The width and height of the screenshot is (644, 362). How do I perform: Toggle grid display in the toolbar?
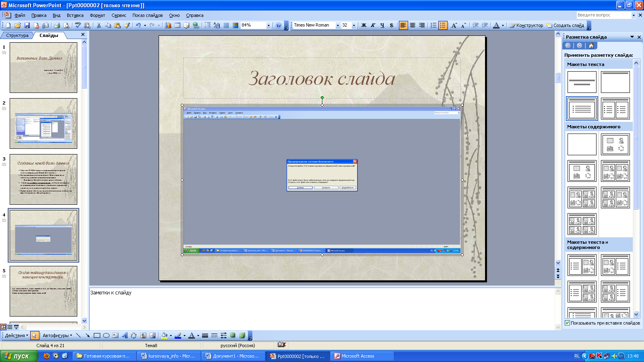point(226,25)
